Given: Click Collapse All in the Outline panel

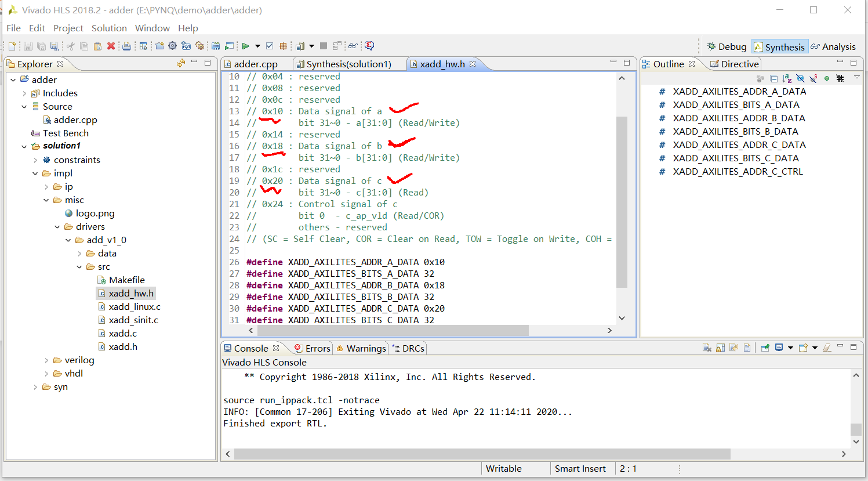Looking at the screenshot, I should [x=773, y=78].
